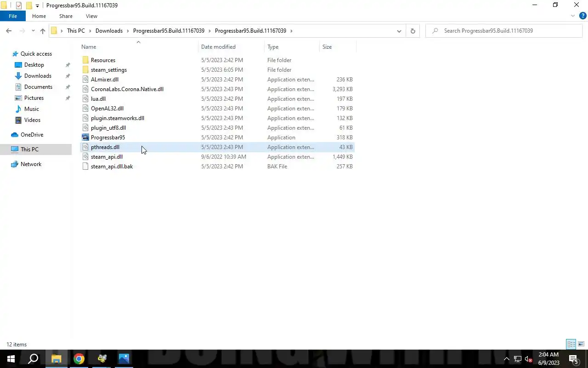Image resolution: width=588 pixels, height=368 pixels.
Task: Click This PC in the address breadcrumb
Action: pos(76,31)
